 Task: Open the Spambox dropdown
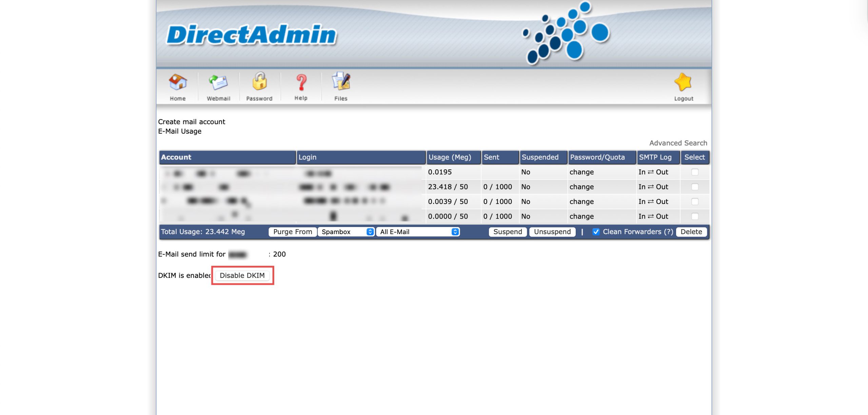[x=346, y=232]
